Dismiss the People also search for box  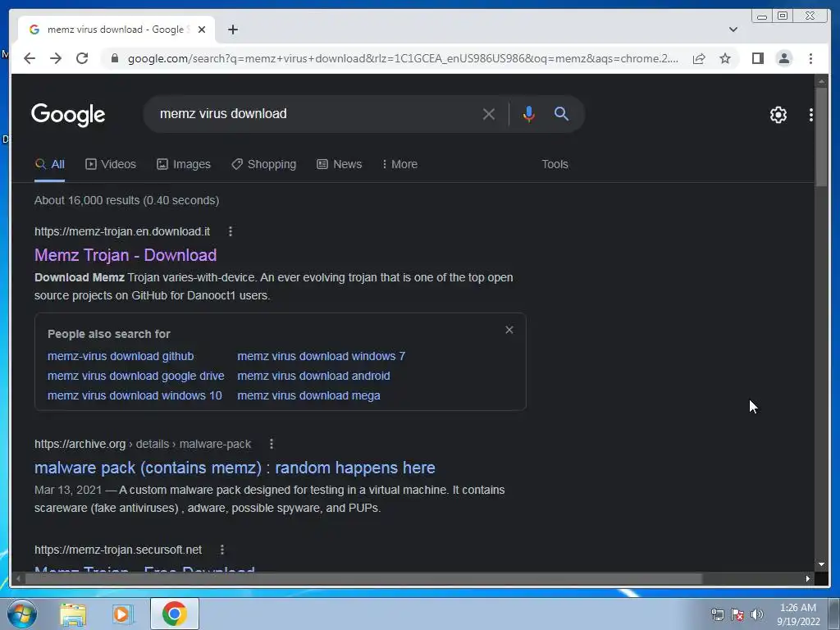coord(509,330)
